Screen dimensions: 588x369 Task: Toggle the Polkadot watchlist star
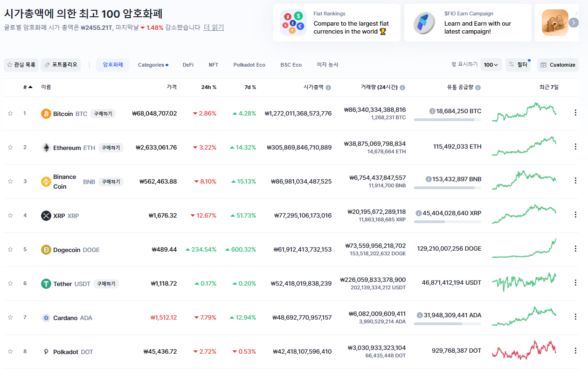coord(10,352)
